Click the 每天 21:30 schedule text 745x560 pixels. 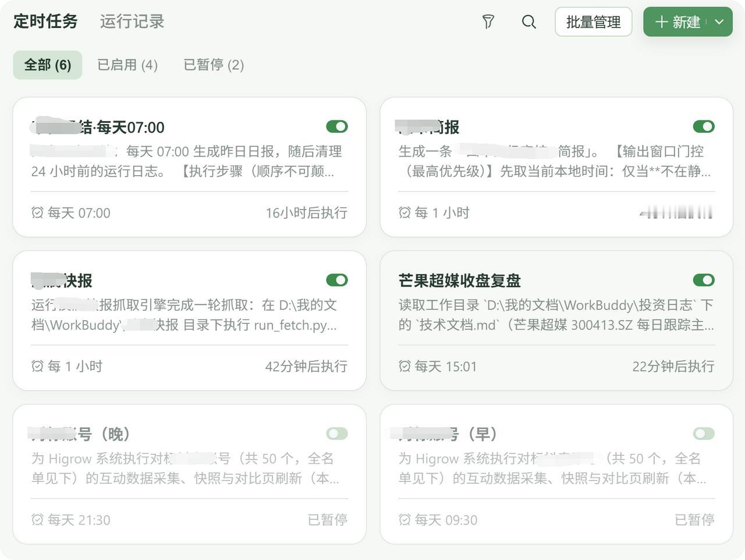pyautogui.click(x=79, y=520)
